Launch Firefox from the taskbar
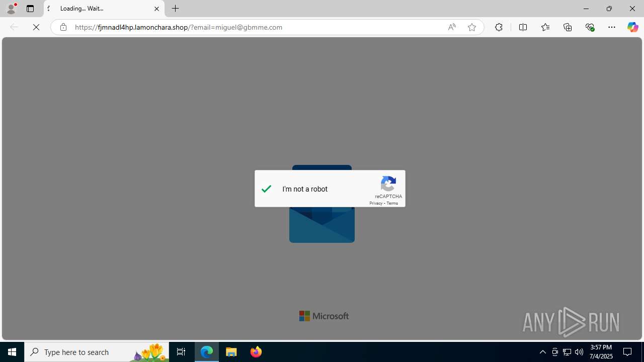644x362 pixels. pyautogui.click(x=256, y=352)
